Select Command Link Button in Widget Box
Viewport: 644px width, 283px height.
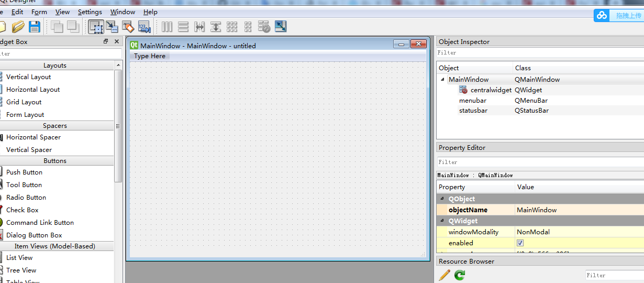pyautogui.click(x=40, y=222)
